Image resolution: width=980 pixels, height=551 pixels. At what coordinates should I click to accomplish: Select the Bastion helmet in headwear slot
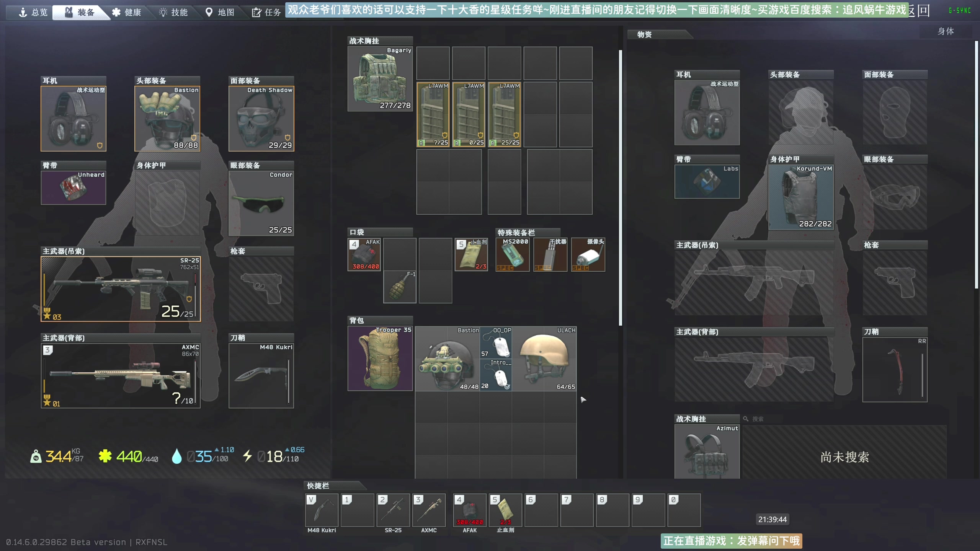(167, 119)
